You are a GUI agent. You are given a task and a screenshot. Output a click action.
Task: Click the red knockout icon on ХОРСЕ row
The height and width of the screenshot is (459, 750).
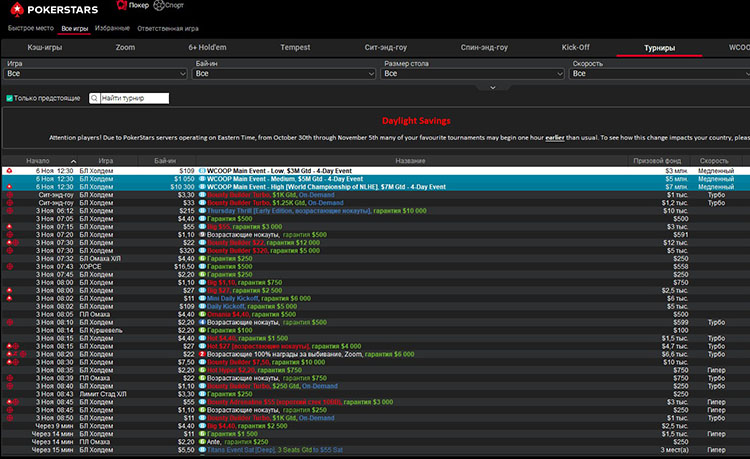10,266
